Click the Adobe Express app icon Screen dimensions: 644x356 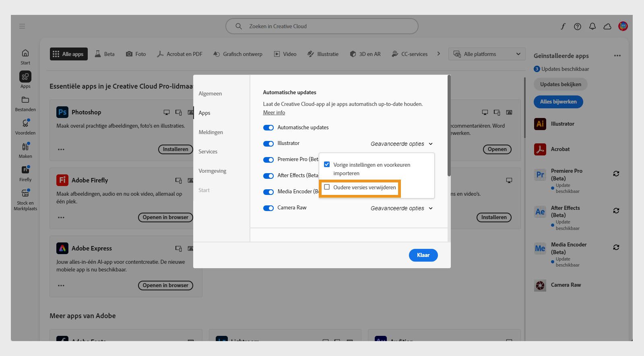pyautogui.click(x=62, y=248)
